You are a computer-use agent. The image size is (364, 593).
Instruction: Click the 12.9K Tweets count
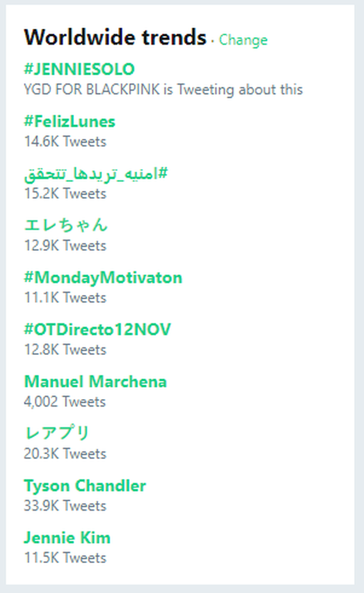(65, 245)
